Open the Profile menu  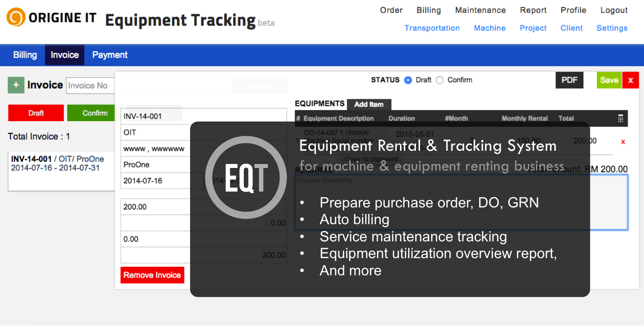click(573, 10)
